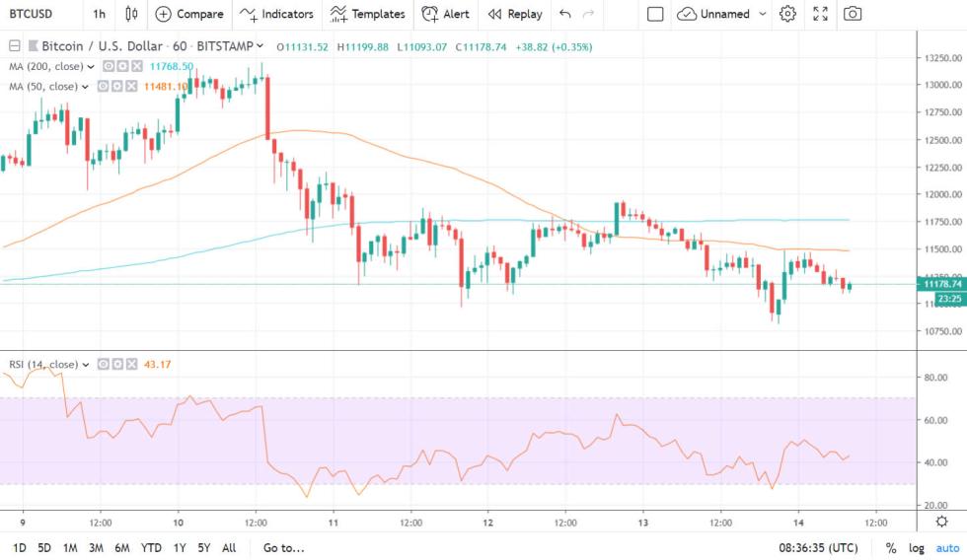Click the Go to... date button

284,548
